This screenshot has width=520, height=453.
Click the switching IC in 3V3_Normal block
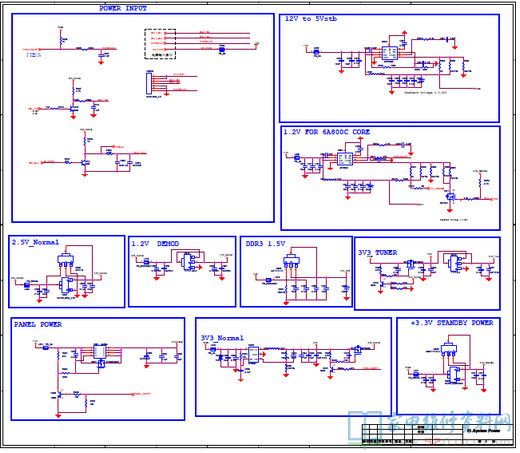tap(253, 355)
